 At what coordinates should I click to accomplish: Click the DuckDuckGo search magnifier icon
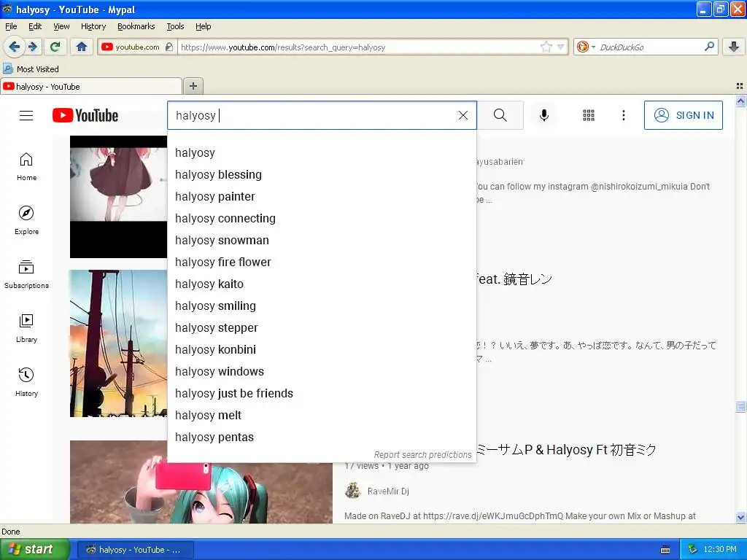coord(709,46)
